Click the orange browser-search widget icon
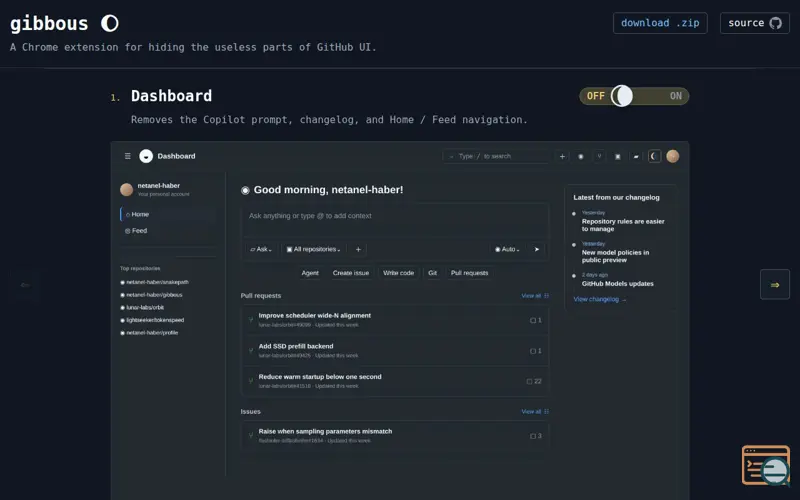Viewport: 800px width, 500px height. coord(766,465)
